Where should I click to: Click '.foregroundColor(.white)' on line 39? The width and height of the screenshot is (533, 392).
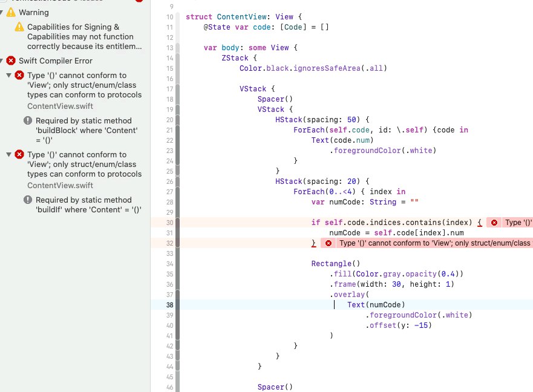pos(419,315)
